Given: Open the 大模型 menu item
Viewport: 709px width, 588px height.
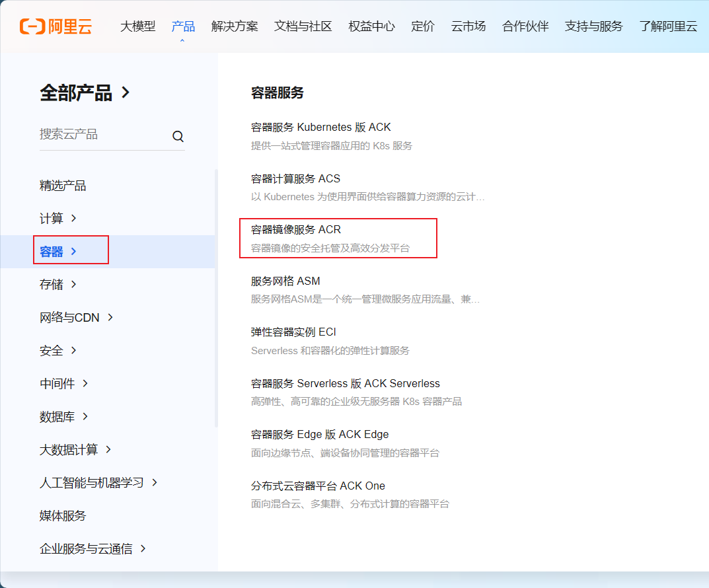Looking at the screenshot, I should (138, 26).
